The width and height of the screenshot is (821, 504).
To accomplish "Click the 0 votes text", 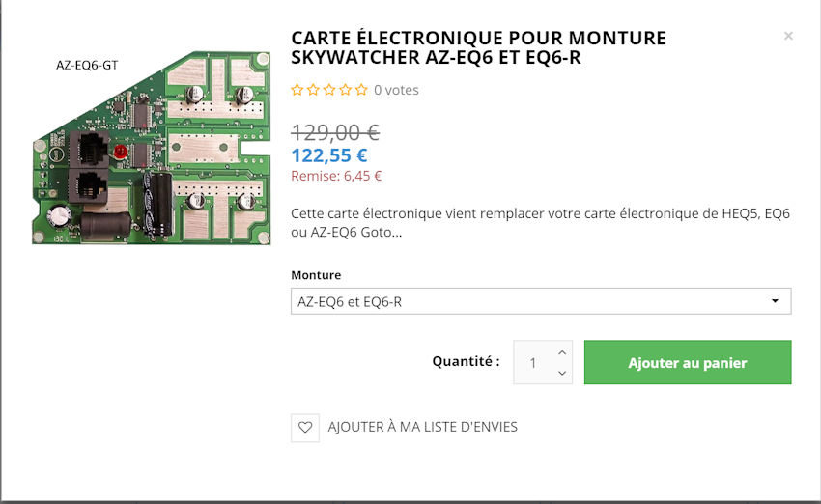I will click(396, 90).
